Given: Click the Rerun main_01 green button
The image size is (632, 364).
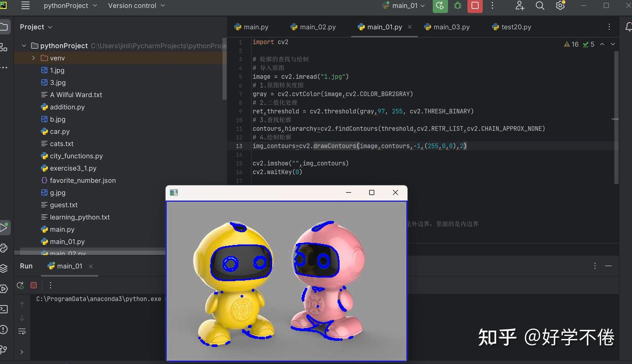Looking at the screenshot, I should (x=440, y=6).
